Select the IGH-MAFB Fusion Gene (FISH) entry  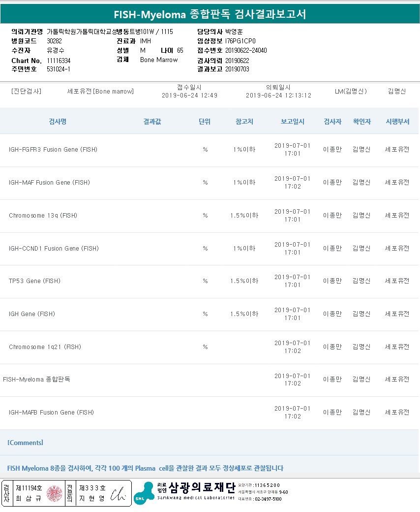tap(51, 413)
